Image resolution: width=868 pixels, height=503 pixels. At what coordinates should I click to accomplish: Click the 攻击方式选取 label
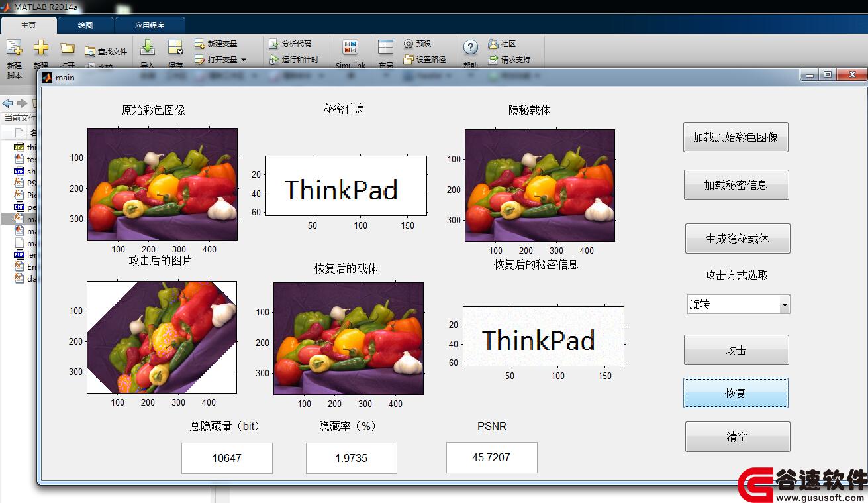[x=736, y=275]
